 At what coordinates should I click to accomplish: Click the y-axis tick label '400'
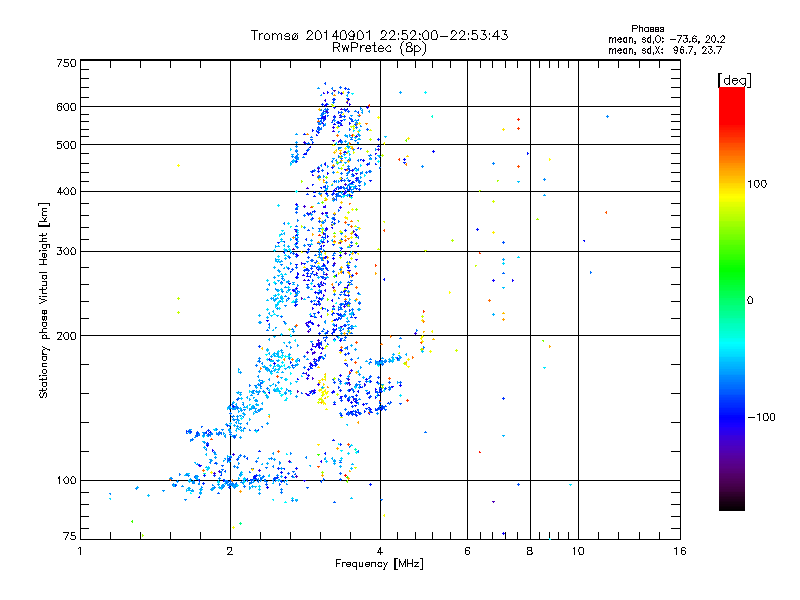coord(66,192)
